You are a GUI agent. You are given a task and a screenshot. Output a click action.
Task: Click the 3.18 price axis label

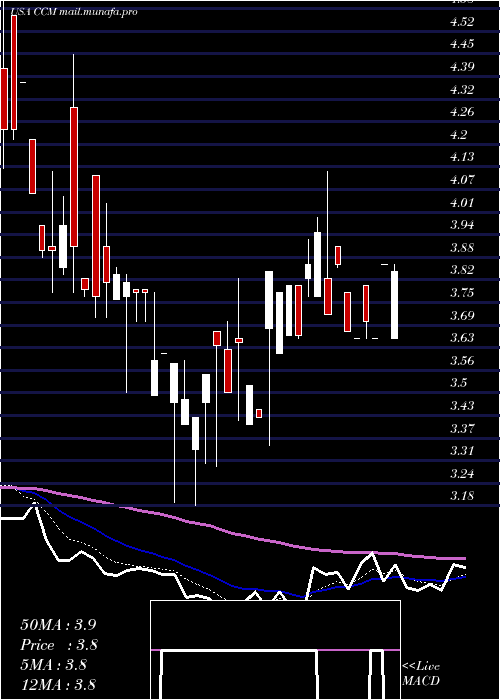coord(462,496)
